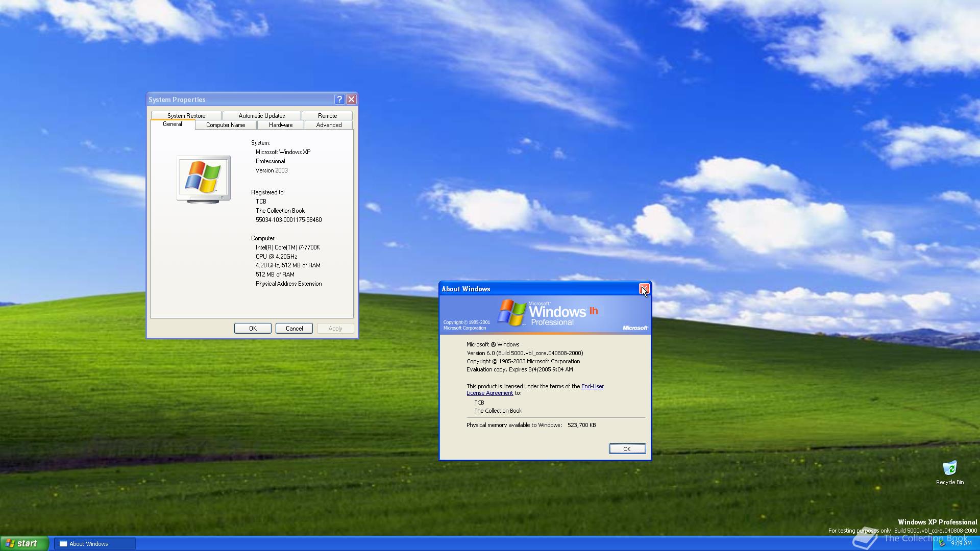Select the Remote tab in System Properties

point(327,115)
